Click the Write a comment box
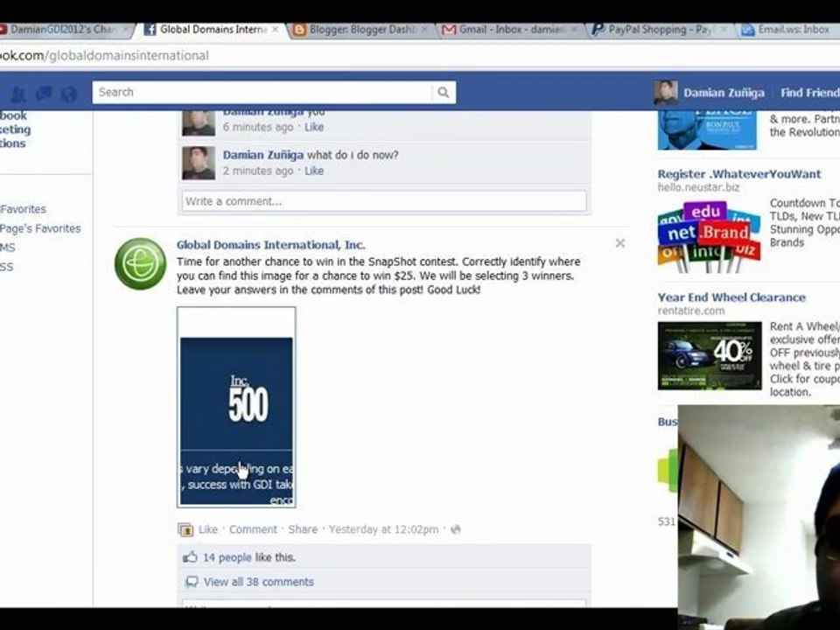 click(x=384, y=201)
